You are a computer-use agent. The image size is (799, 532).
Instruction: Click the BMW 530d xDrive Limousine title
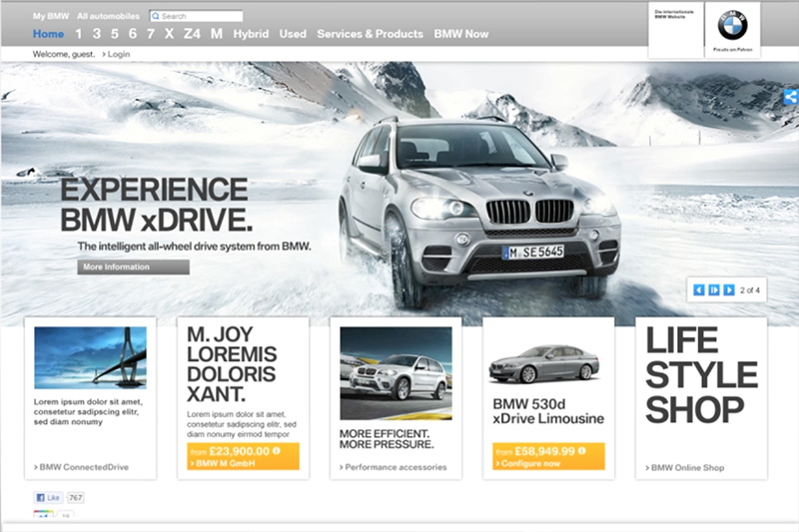(x=548, y=411)
